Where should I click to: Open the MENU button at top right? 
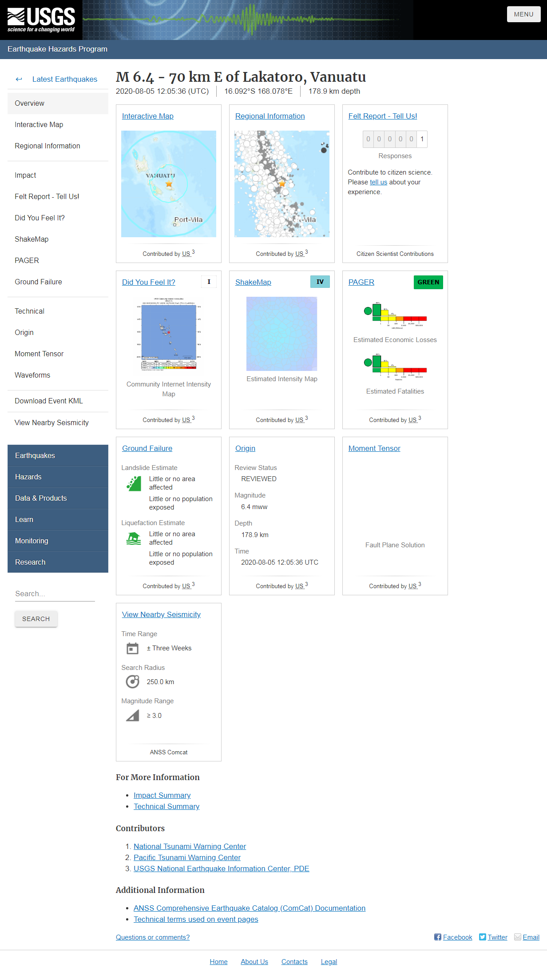523,14
